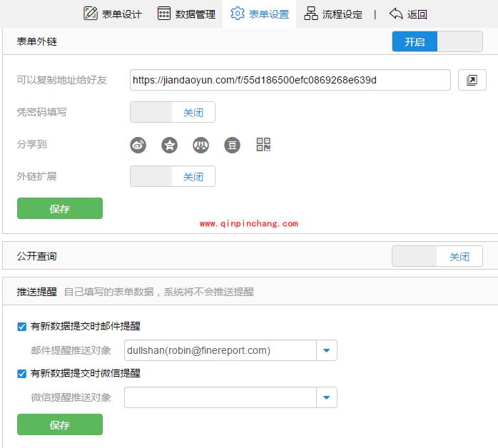Image resolution: width=498 pixels, height=448 pixels.
Task: Share to Douban icon
Action: [233, 145]
